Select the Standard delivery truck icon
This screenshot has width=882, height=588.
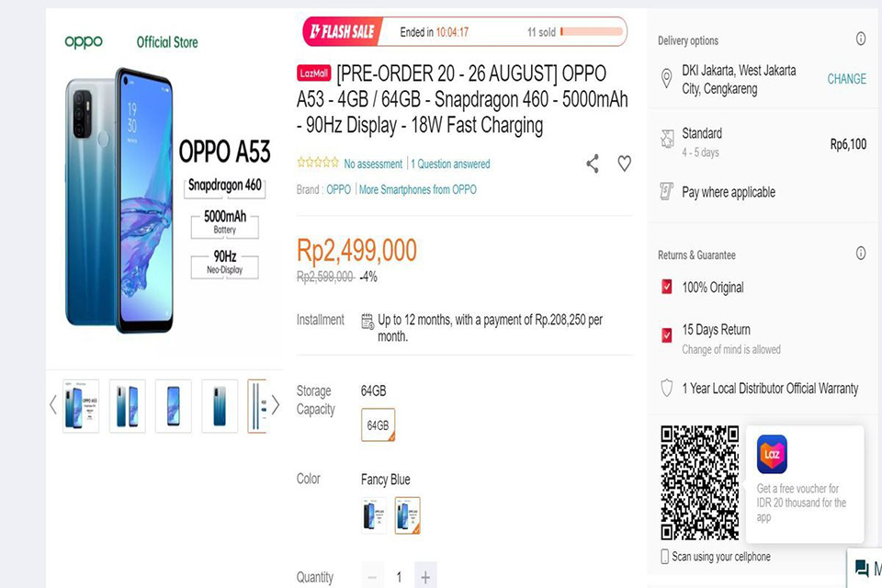(666, 138)
